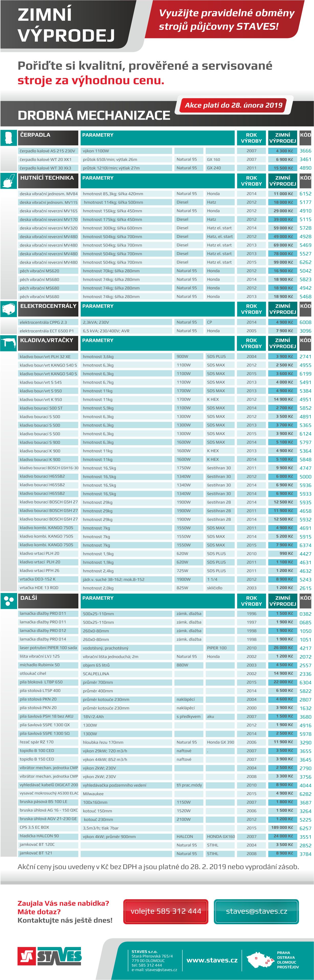314x980 pixels.
Task: Click the 'Akční ceny jsou uvedeny' disclaimer
Action: tap(158, 867)
